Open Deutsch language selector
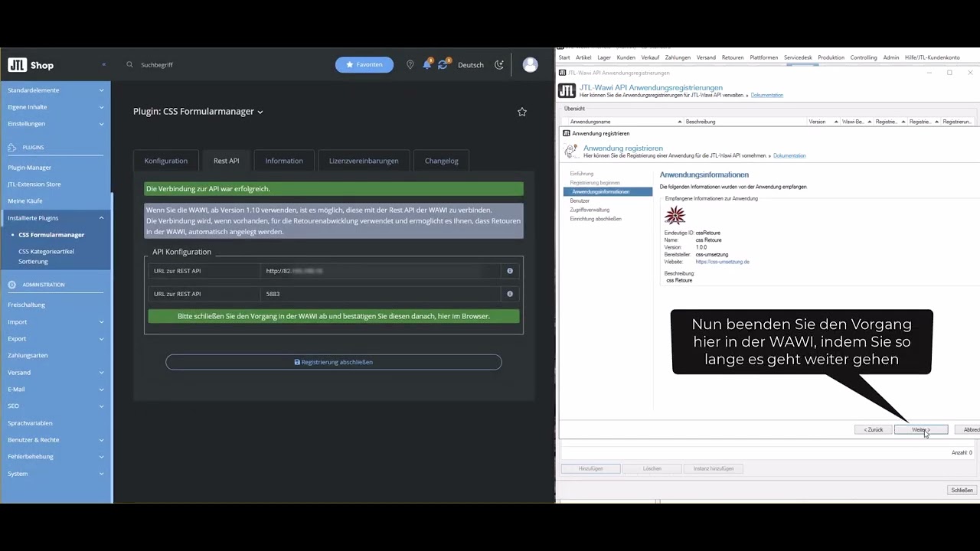This screenshot has height=551, width=980. 471,65
